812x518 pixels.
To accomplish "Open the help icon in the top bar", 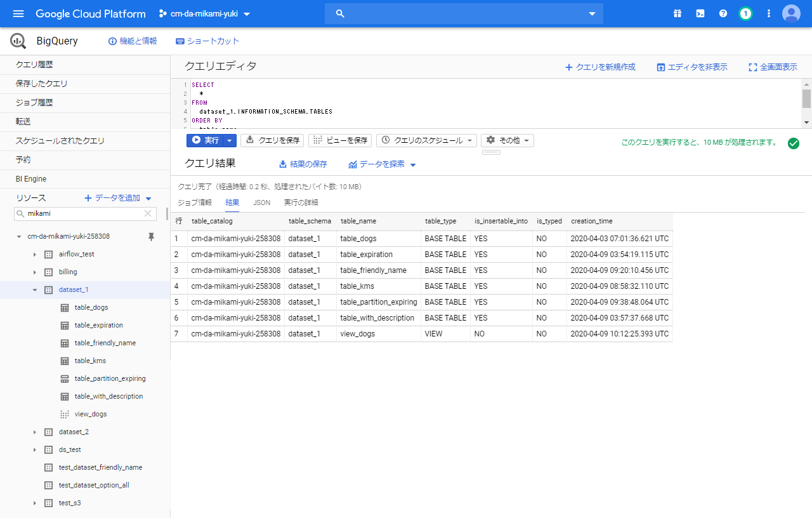I will [x=723, y=13].
